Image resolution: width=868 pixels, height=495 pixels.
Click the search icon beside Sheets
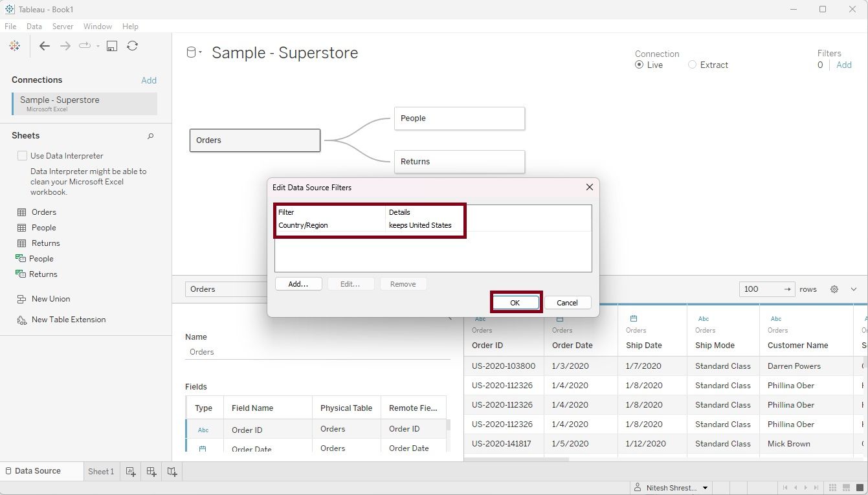click(150, 136)
